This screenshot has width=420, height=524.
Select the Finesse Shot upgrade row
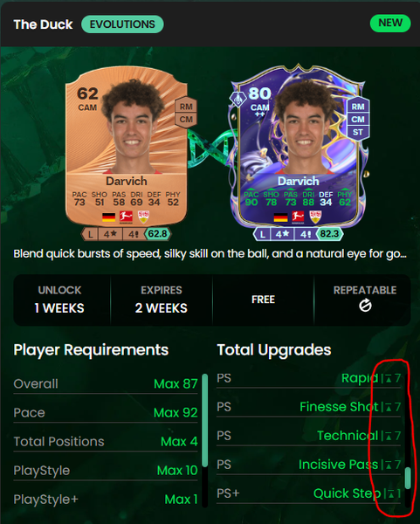[308, 407]
